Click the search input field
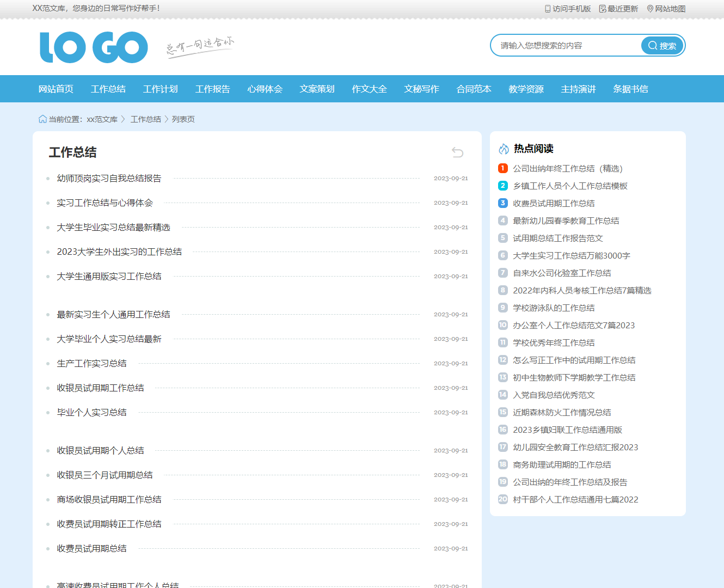Image resolution: width=724 pixels, height=588 pixels. [x=566, y=46]
